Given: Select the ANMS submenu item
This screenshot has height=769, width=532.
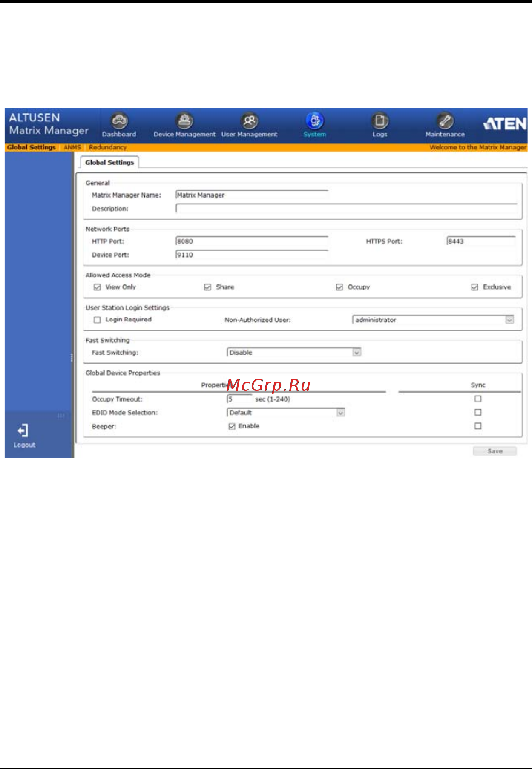Looking at the screenshot, I should click(x=72, y=147).
